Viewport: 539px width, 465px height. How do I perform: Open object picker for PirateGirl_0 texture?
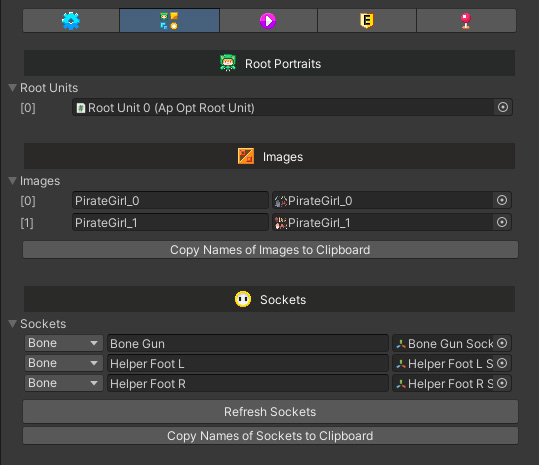[x=502, y=200]
